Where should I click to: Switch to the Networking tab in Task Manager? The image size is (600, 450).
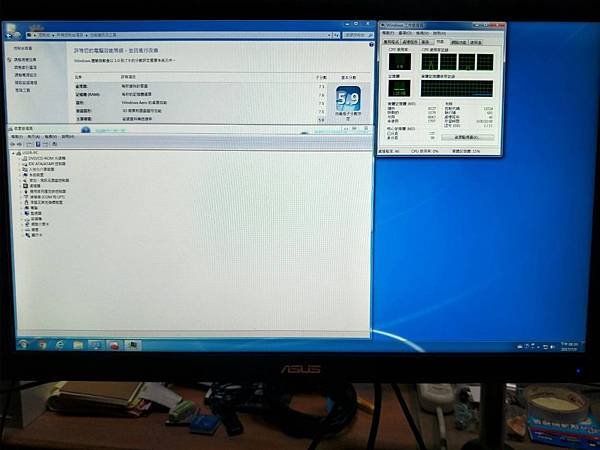(x=458, y=42)
